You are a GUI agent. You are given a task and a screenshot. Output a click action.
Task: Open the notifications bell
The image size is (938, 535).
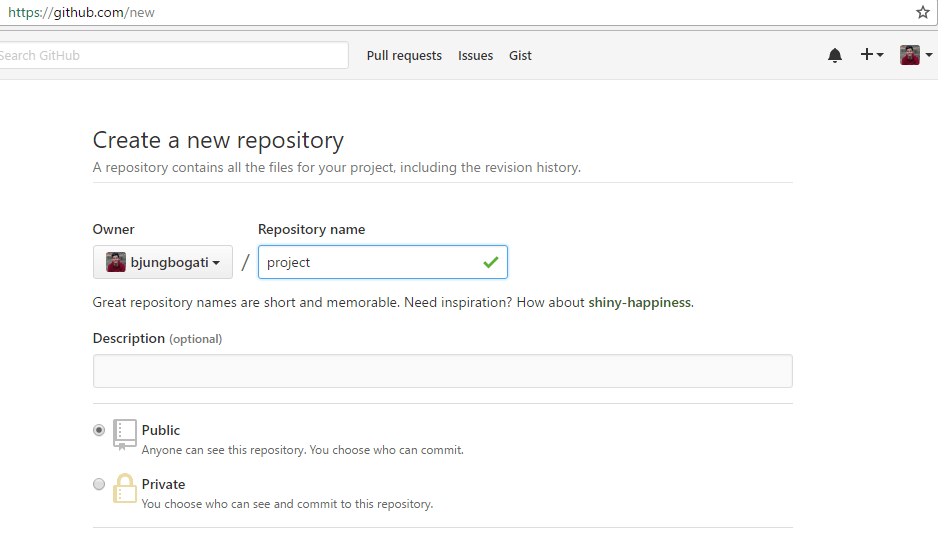tap(835, 56)
